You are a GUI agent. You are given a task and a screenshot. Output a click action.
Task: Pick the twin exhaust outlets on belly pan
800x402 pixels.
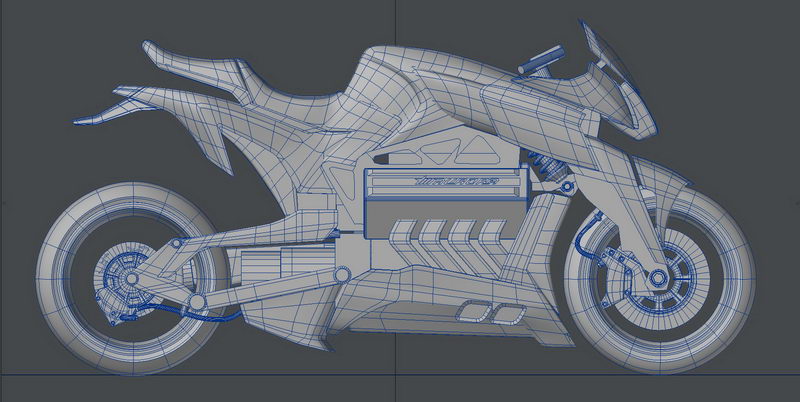click(x=491, y=312)
